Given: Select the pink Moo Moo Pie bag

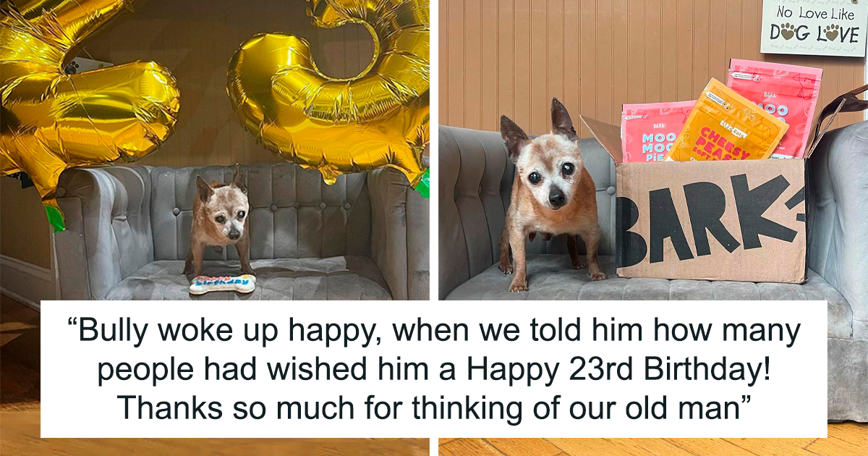Looking at the screenshot, I should coord(653,132).
